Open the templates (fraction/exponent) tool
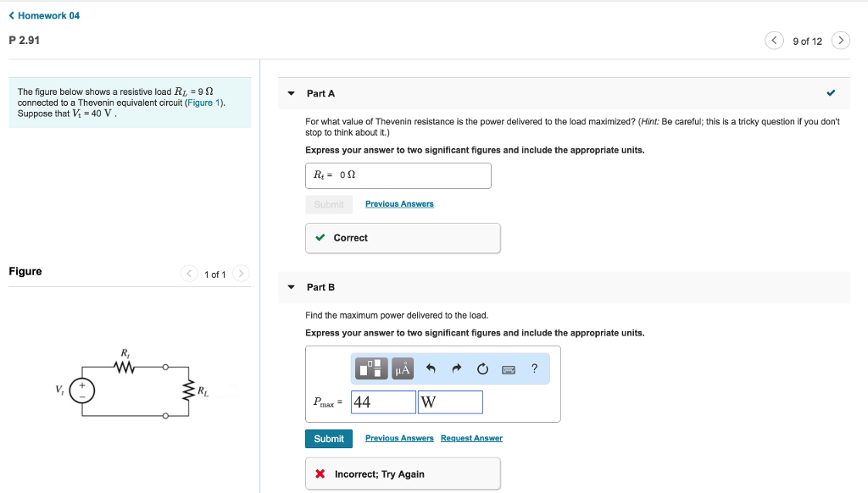Image resolution: width=868 pixels, height=493 pixels. click(372, 368)
